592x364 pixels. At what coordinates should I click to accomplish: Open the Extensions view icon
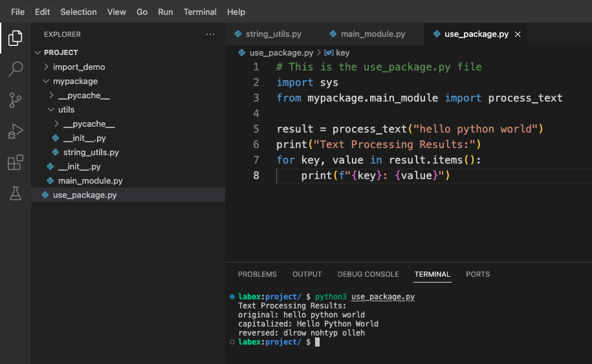[15, 162]
